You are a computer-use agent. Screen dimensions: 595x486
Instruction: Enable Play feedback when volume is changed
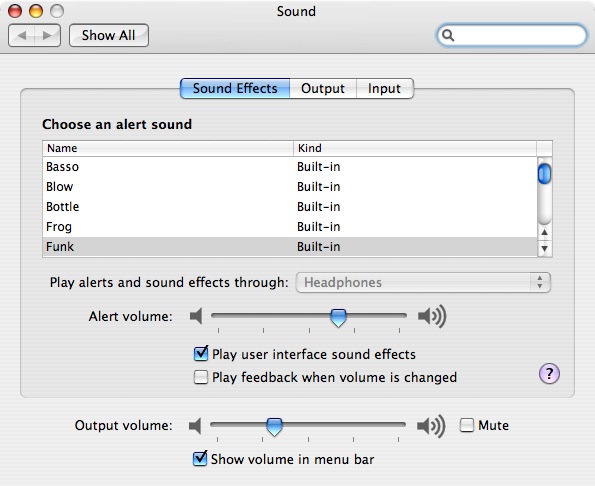pos(201,377)
